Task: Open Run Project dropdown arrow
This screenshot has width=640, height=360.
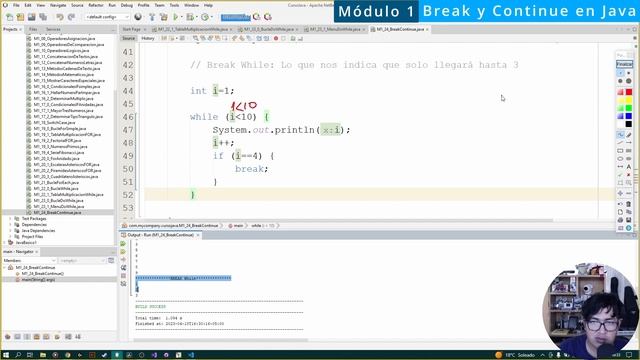Action: coord(182,17)
